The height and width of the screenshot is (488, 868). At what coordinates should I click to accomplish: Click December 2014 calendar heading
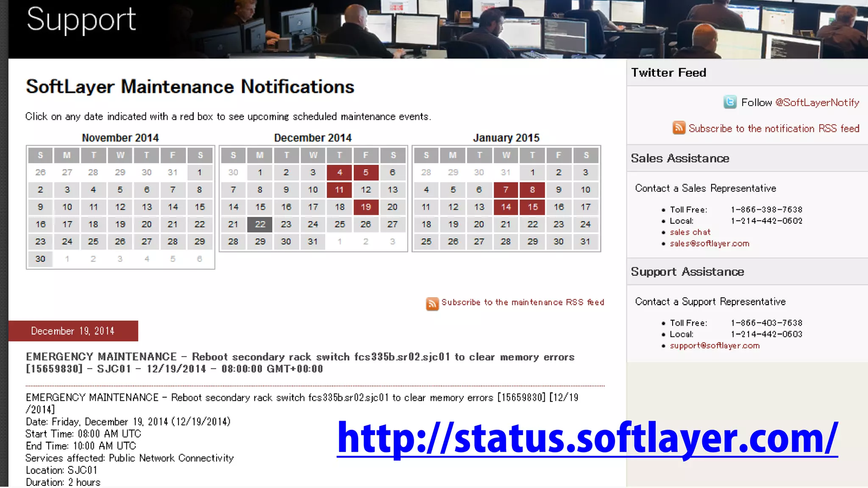[x=313, y=138]
